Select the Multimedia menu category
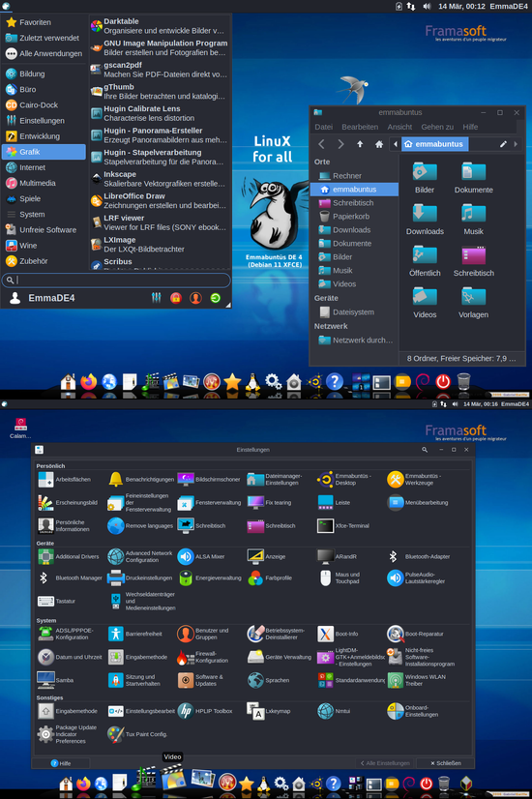532x799 pixels. [x=44, y=183]
